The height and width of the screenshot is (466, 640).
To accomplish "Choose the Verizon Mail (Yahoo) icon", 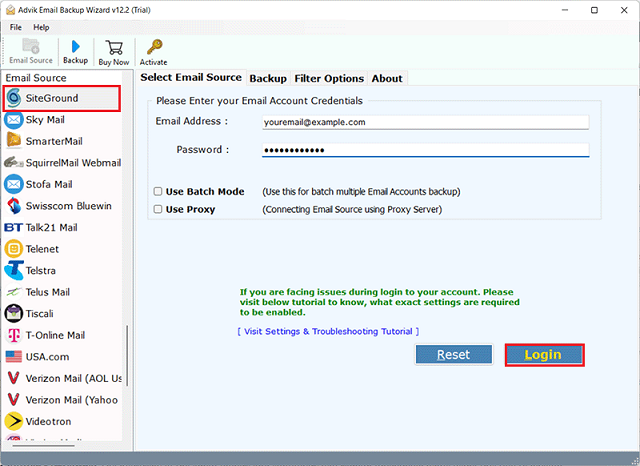I will click(x=13, y=400).
